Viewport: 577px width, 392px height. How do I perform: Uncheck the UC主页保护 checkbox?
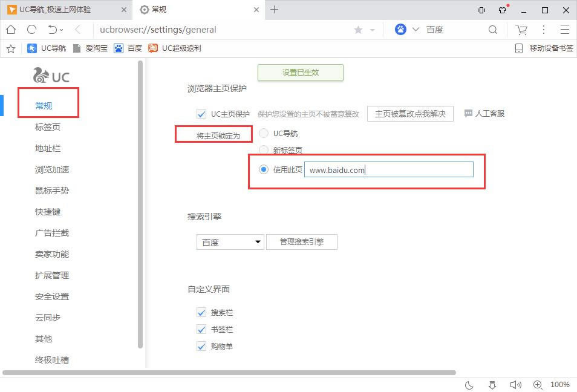(202, 114)
